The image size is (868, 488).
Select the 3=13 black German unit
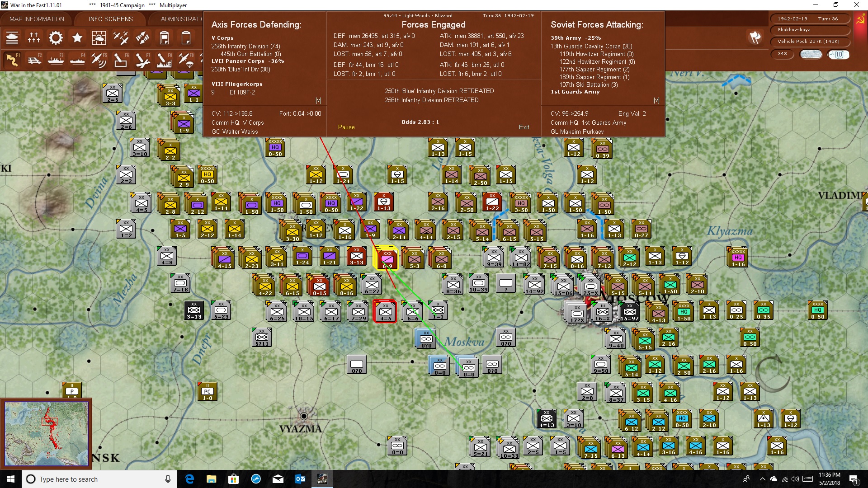pos(194,310)
